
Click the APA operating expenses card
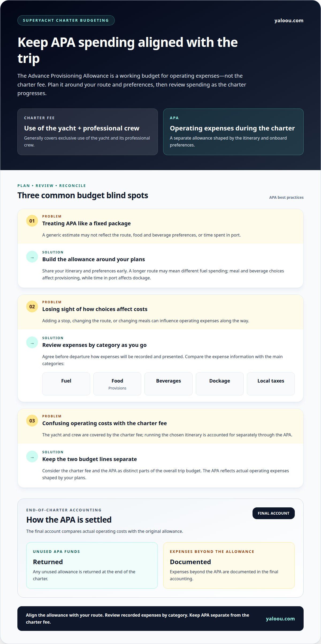click(233, 132)
